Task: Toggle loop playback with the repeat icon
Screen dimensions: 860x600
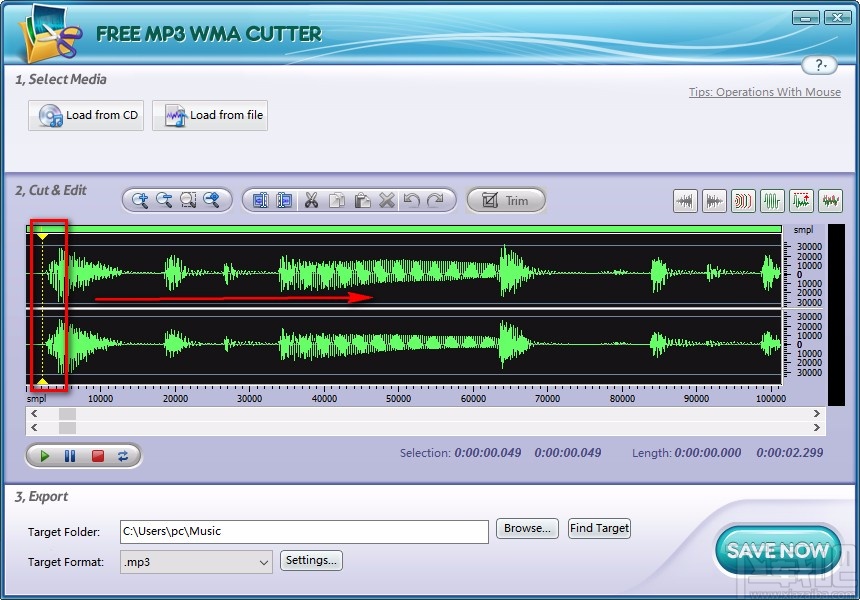Action: (123, 456)
